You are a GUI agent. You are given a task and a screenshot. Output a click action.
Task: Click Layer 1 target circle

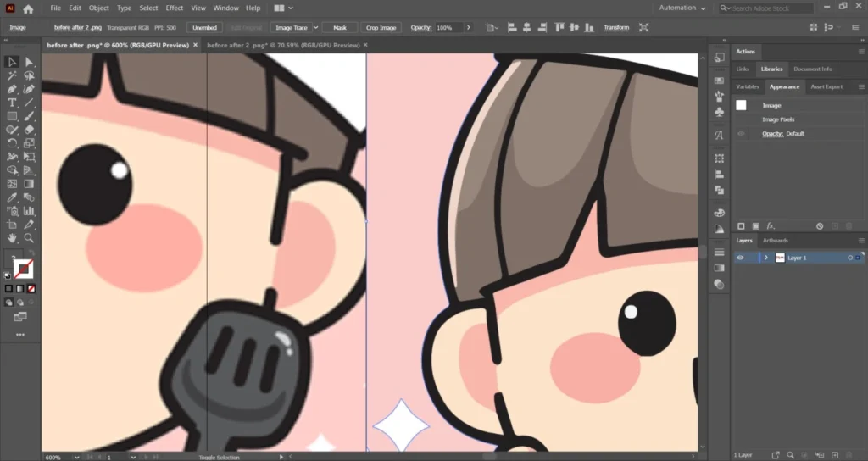coord(849,258)
